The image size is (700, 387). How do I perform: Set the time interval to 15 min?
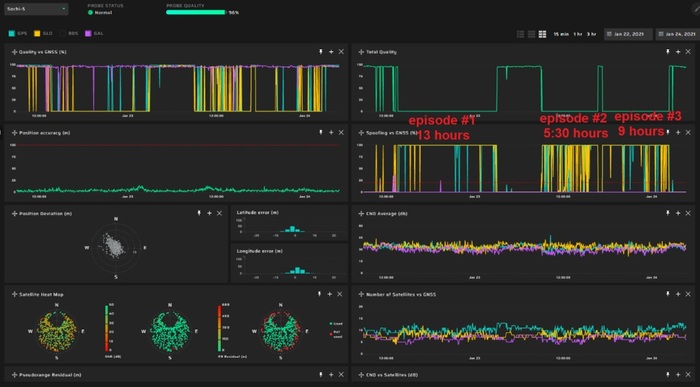(561, 34)
